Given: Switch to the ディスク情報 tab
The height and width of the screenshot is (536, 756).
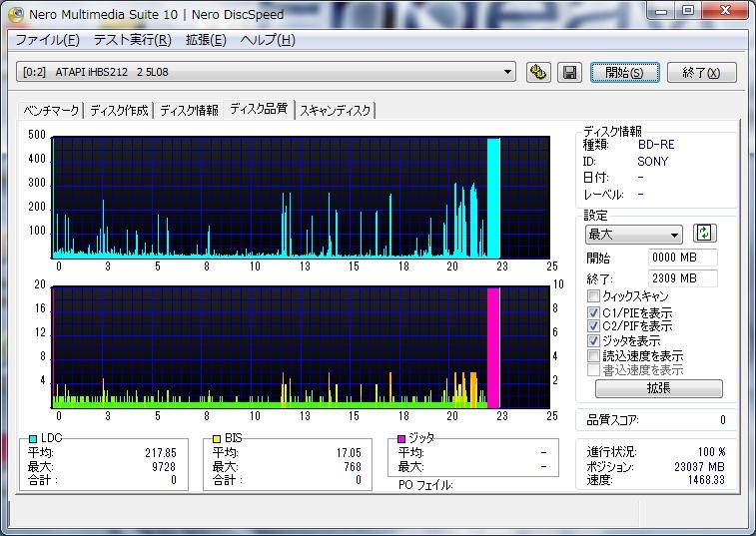Looking at the screenshot, I should pyautogui.click(x=189, y=111).
